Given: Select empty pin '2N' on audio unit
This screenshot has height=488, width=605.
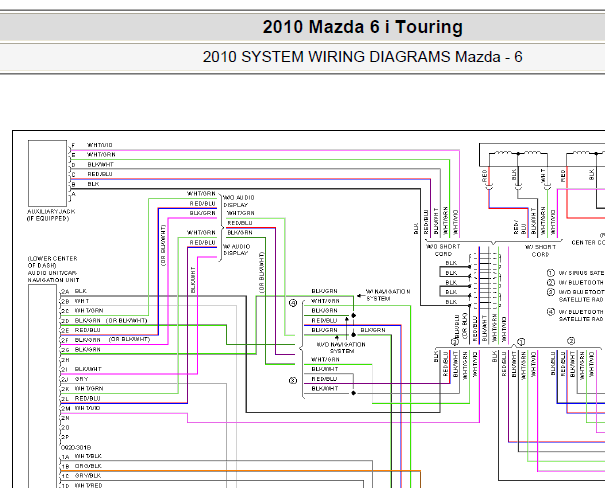Looking at the screenshot, I should 65,418.
